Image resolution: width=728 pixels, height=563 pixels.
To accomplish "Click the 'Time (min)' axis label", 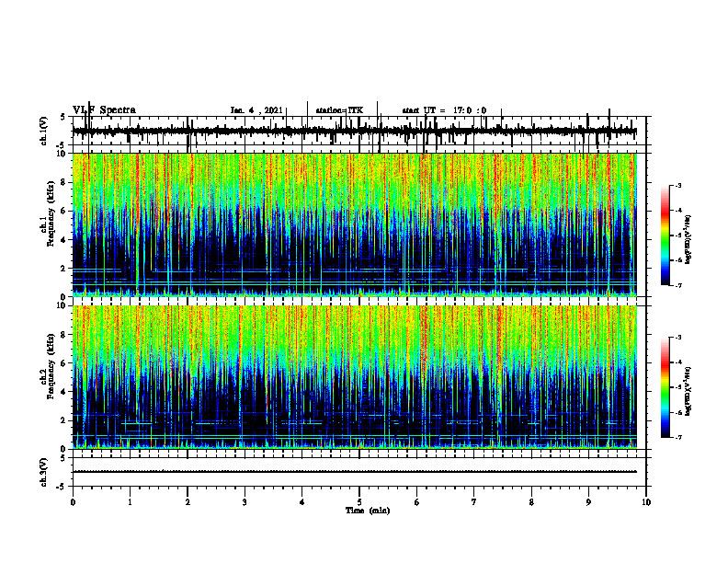I will (368, 511).
